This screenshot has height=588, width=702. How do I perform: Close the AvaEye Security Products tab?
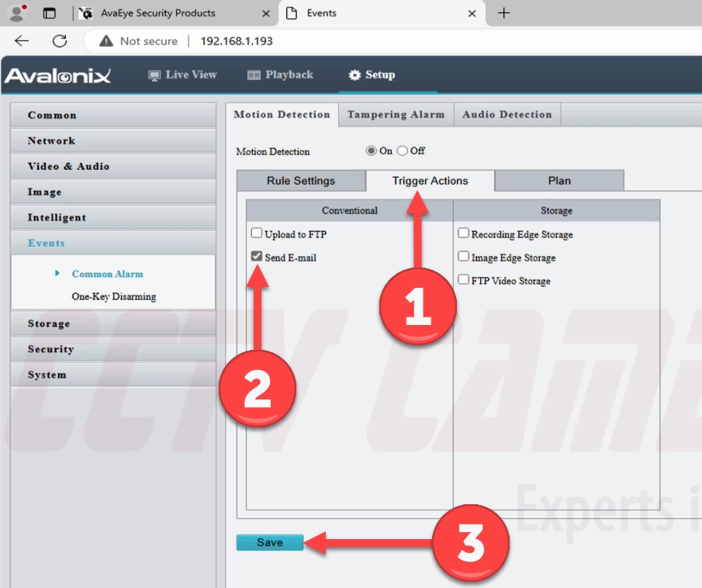tap(266, 13)
